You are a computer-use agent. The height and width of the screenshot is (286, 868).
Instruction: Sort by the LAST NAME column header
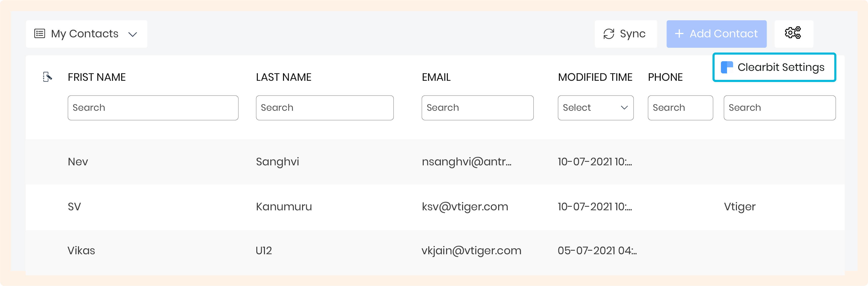(x=283, y=77)
